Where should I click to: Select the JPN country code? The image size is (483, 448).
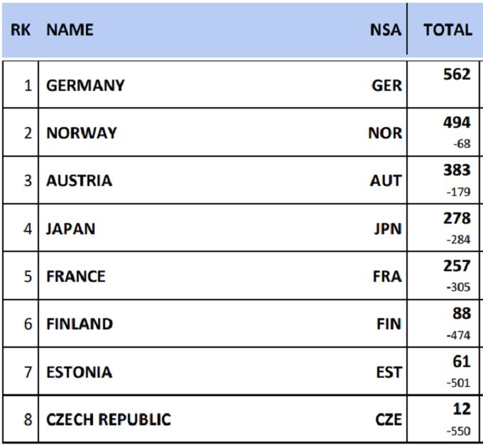pos(387,229)
